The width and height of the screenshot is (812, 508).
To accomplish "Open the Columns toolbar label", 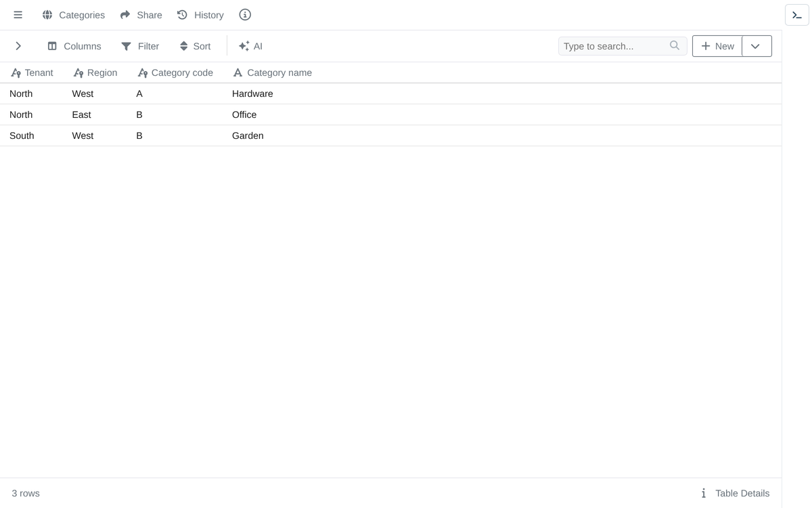I will [x=83, y=46].
